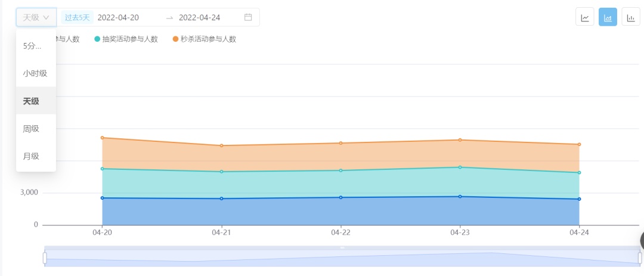
Task: Switch to line chart view
Action: pos(585,17)
